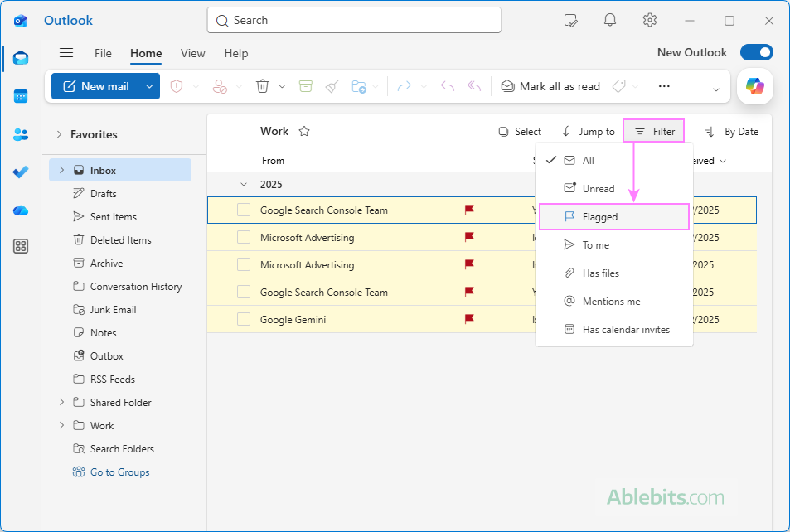This screenshot has width=790, height=532.
Task: Choose the Mentions me filter option
Action: (x=614, y=302)
